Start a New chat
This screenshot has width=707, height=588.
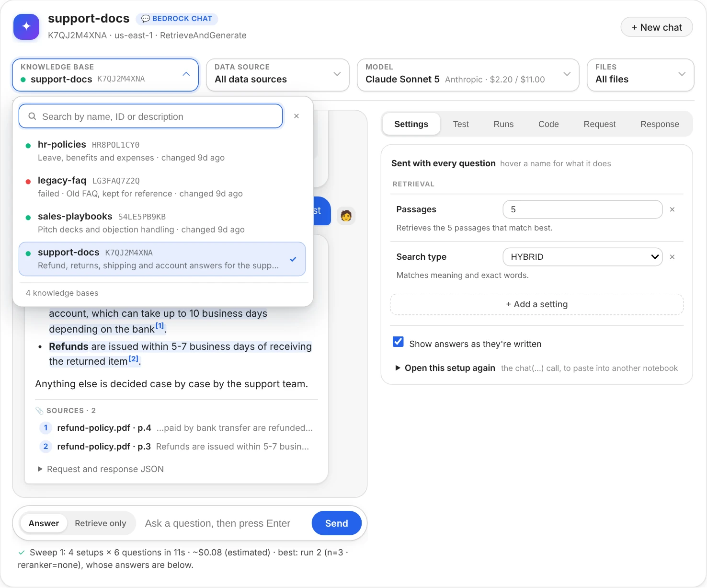click(x=657, y=27)
